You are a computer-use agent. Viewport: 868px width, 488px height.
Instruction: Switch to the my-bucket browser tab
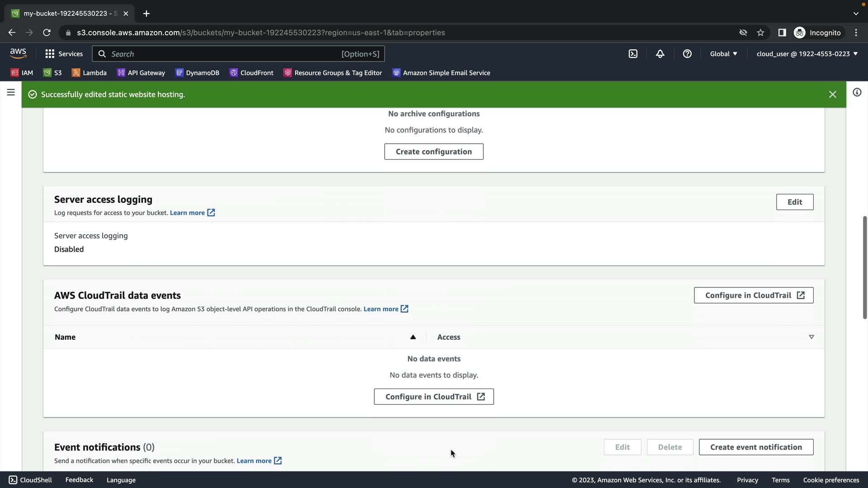click(68, 14)
